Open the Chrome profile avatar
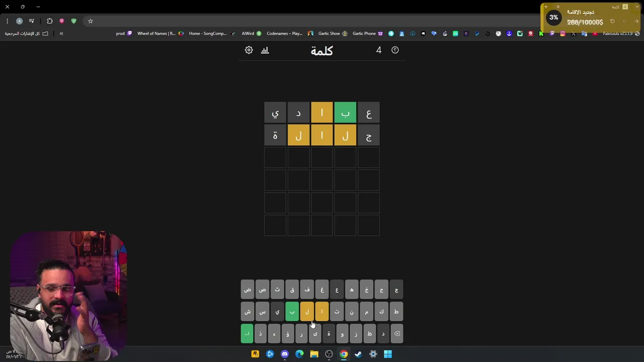The height and width of the screenshot is (362, 644). pos(19,21)
